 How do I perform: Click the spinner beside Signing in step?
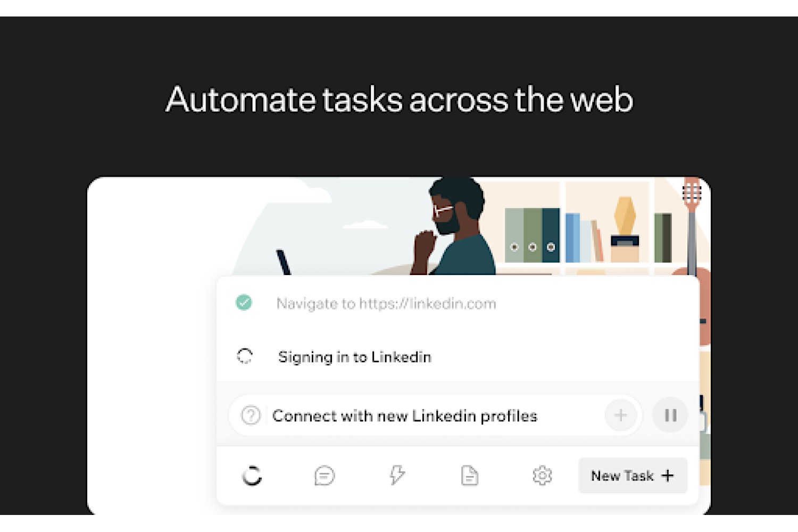(x=244, y=356)
